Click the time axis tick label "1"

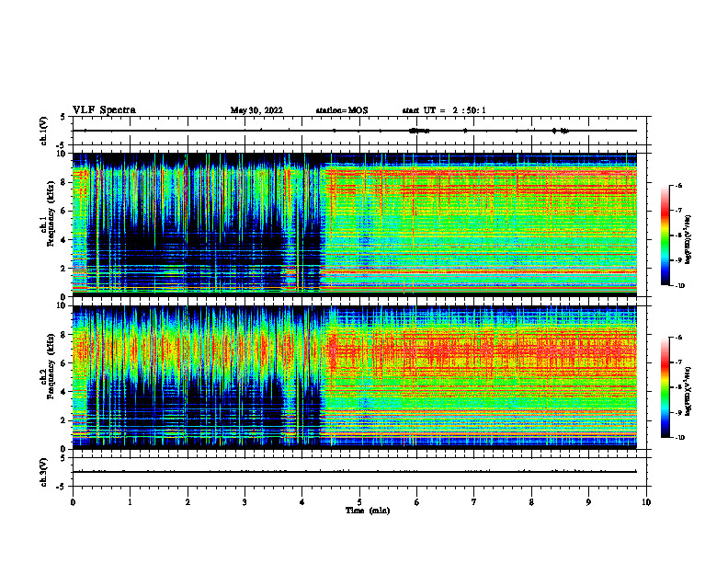tap(130, 502)
